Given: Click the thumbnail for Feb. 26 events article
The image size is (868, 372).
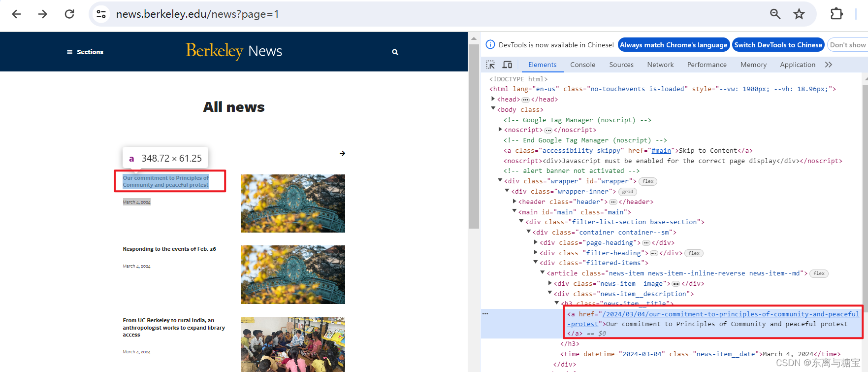Looking at the screenshot, I should pyautogui.click(x=293, y=274).
